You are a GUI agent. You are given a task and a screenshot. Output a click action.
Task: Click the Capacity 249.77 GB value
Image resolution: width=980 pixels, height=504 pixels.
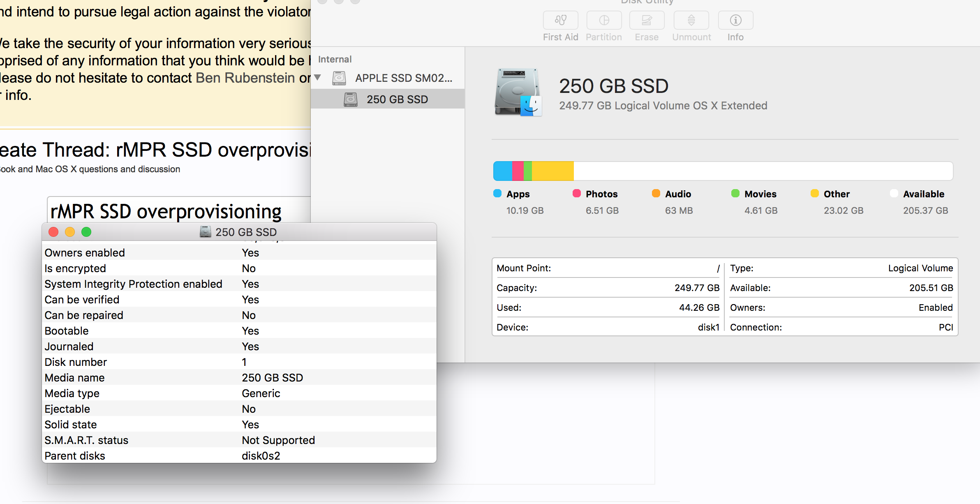tap(697, 288)
